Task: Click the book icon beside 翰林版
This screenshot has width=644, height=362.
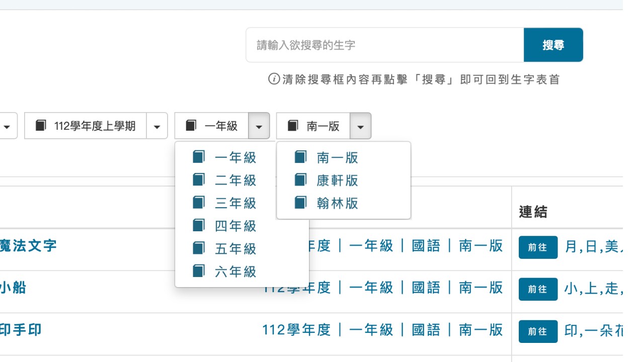Action: click(x=300, y=203)
